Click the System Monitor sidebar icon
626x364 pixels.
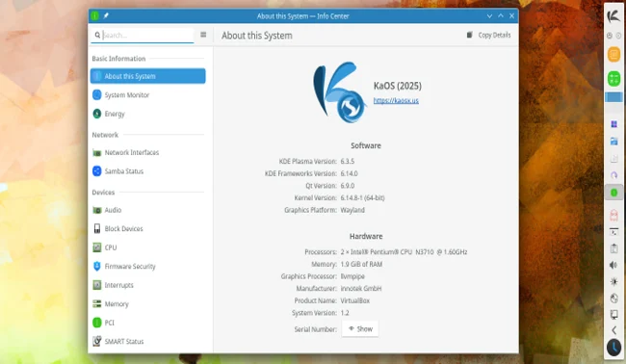click(x=97, y=95)
